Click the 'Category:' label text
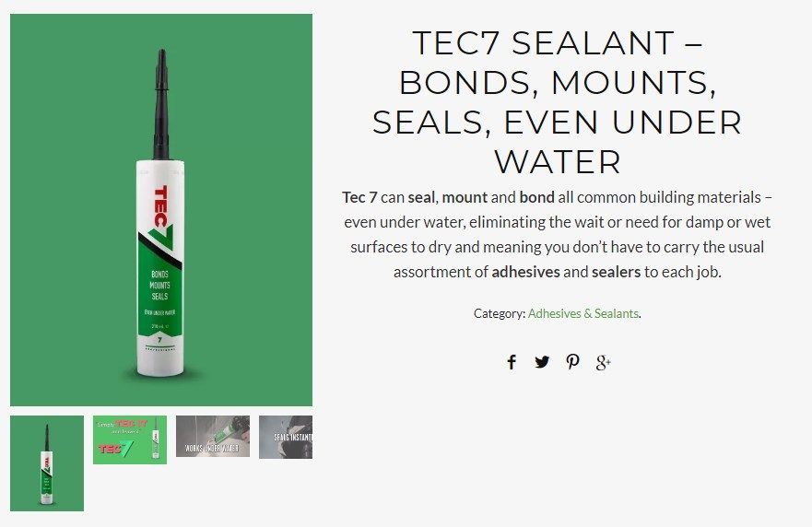This screenshot has height=527, width=812. pos(500,313)
